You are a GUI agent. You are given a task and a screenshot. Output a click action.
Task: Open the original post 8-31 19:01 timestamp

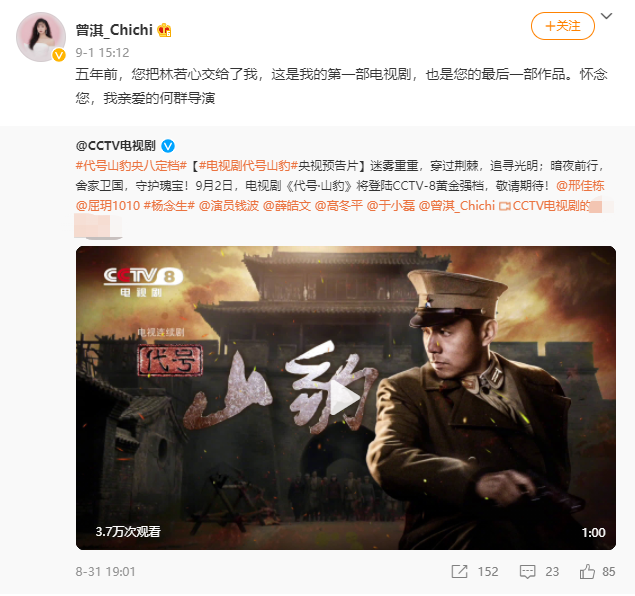105,572
